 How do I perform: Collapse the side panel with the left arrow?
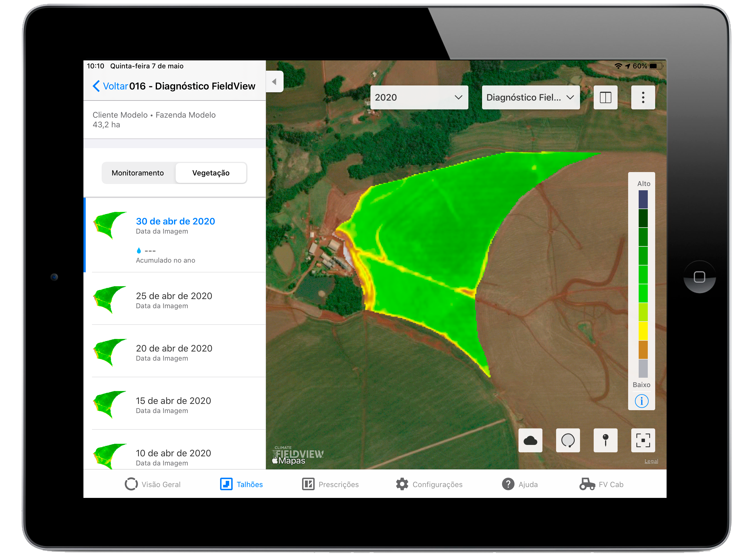(274, 82)
